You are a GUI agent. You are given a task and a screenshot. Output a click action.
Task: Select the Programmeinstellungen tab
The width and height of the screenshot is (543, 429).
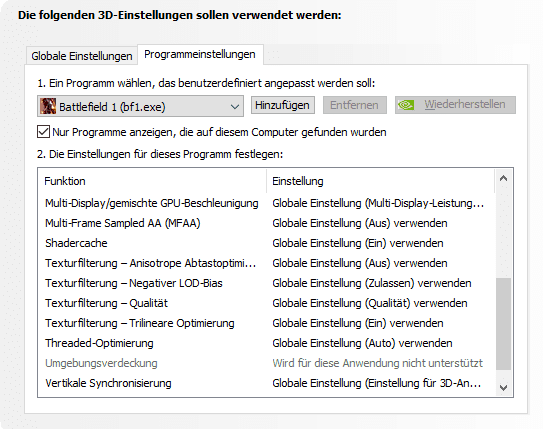pyautogui.click(x=200, y=54)
